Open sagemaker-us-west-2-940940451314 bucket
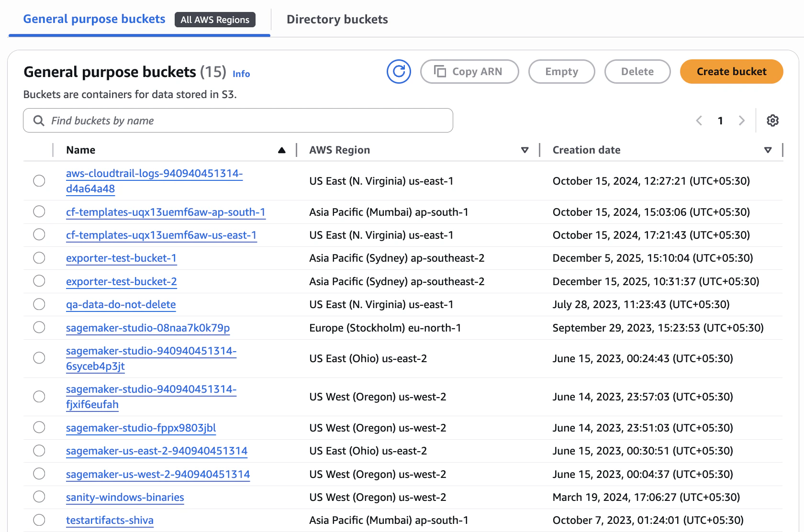Screen dimensions: 804x532 [x=158, y=474]
